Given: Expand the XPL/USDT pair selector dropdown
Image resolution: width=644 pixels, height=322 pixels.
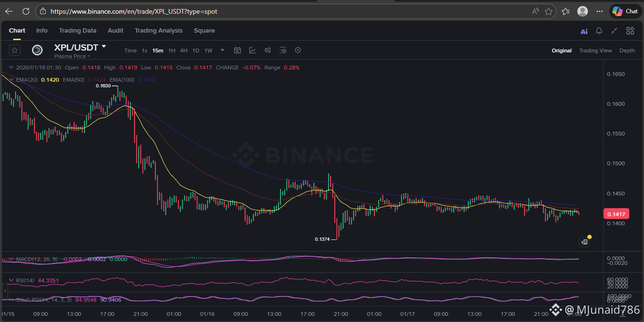Looking at the screenshot, I should 104,47.
